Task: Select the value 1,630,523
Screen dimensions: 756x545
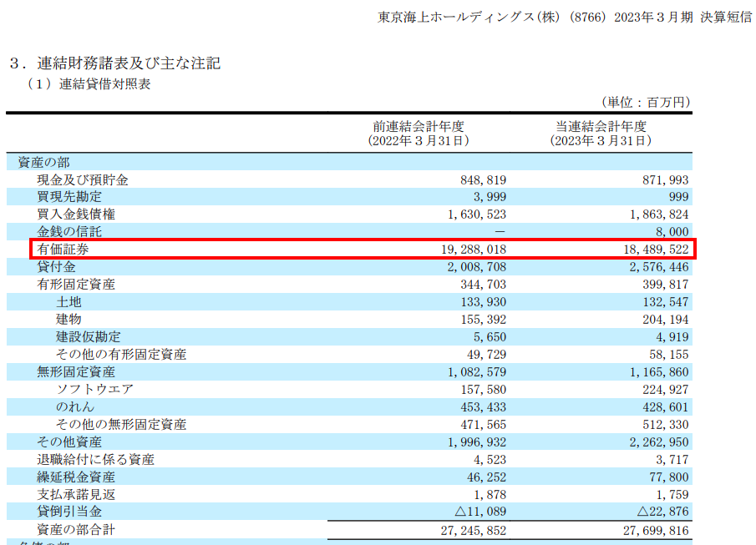Action: point(477,214)
